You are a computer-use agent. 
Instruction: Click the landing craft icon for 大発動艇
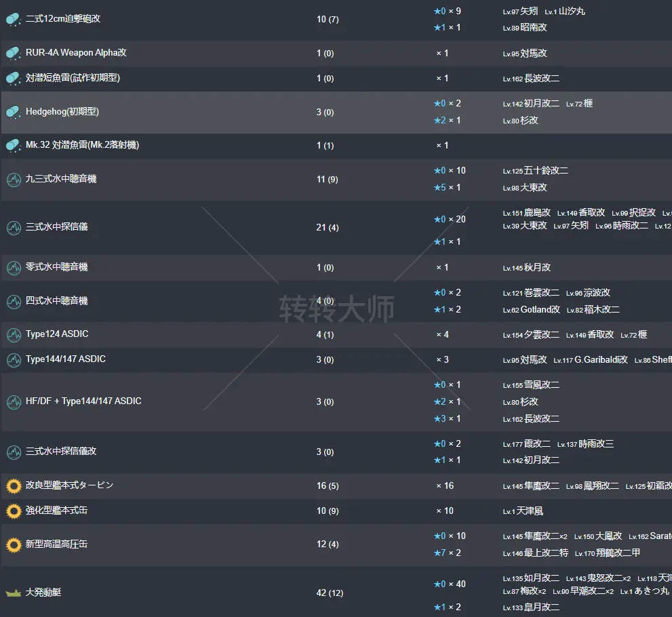(13, 593)
